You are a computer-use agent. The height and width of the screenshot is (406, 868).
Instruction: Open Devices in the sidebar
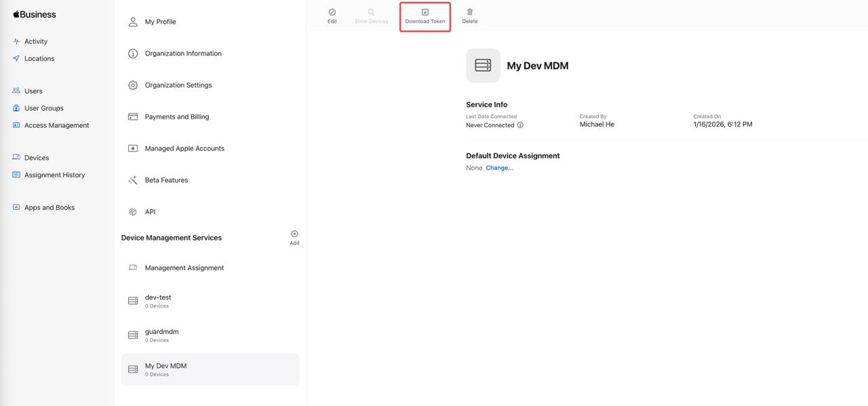(x=37, y=158)
